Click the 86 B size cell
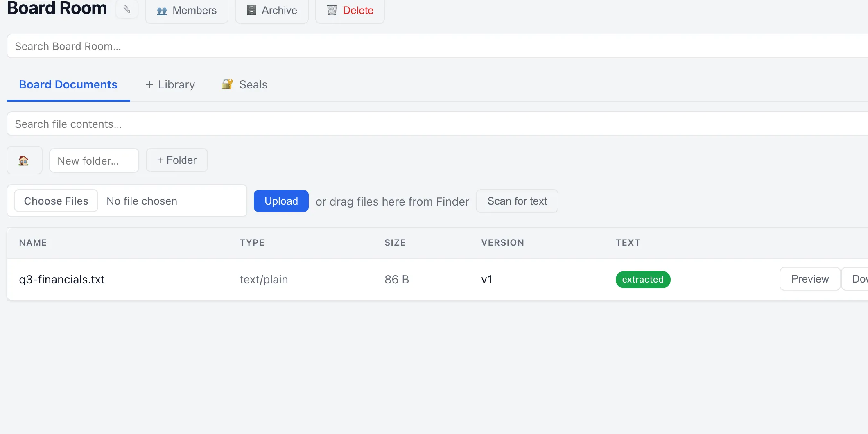Viewport: 868px width, 434px height. pos(397,279)
